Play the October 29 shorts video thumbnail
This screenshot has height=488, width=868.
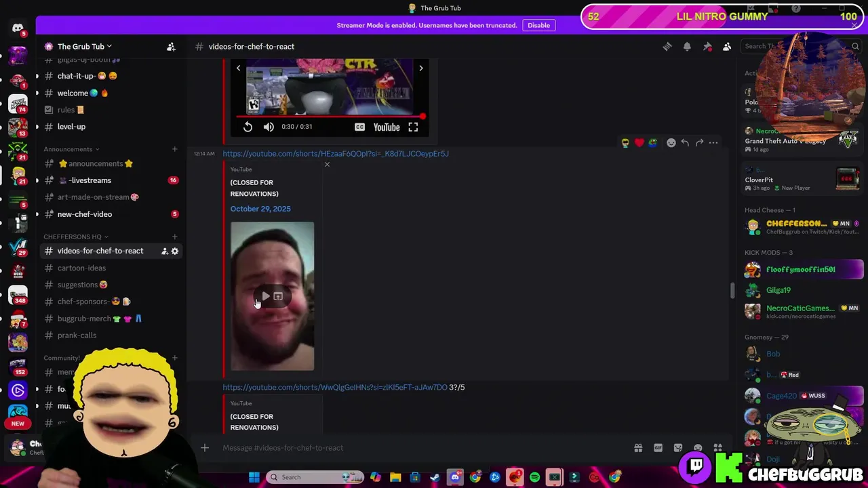tap(265, 296)
